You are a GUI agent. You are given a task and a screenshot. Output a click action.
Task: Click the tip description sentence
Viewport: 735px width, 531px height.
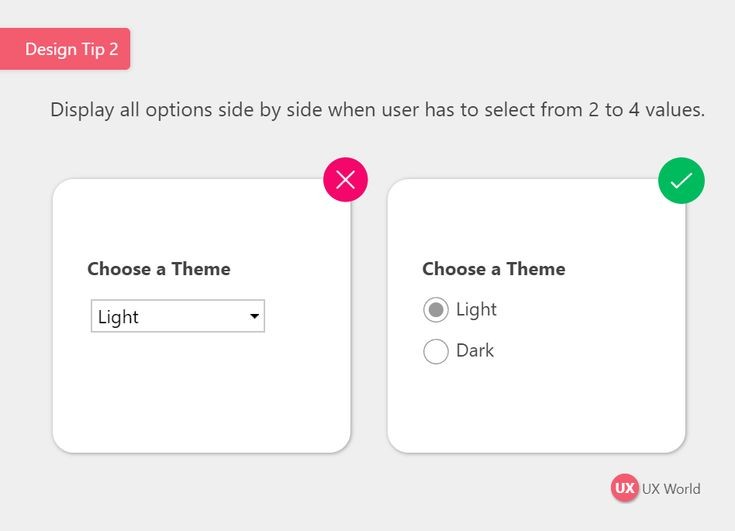tap(377, 110)
